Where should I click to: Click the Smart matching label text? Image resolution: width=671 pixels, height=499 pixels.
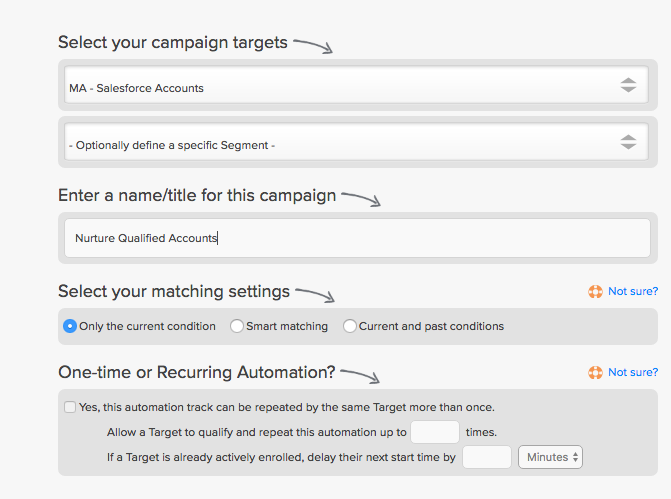click(287, 326)
